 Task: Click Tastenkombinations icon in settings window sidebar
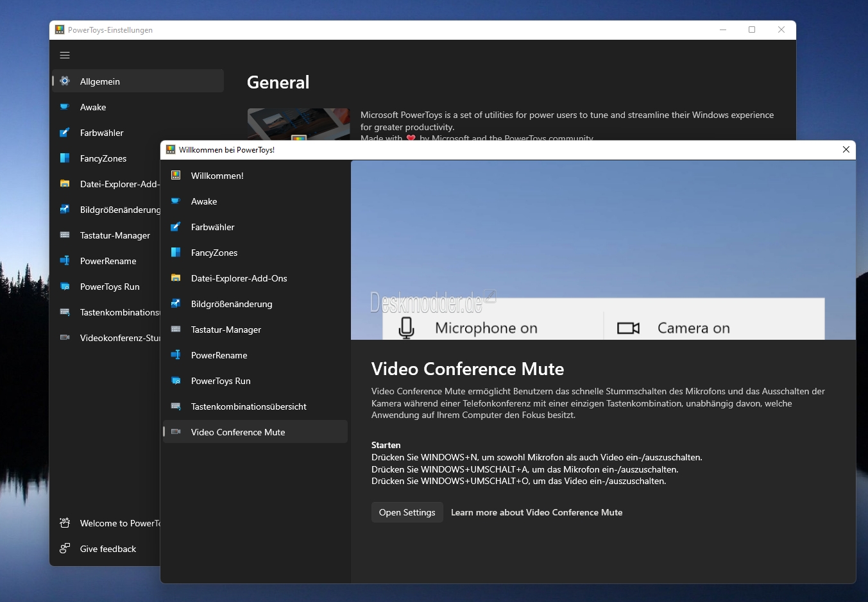point(65,312)
